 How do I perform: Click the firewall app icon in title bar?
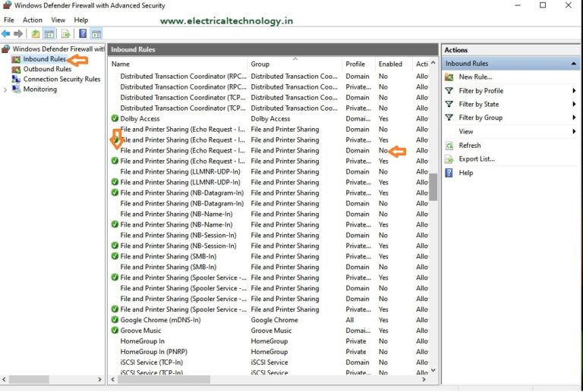pyautogui.click(x=7, y=5)
